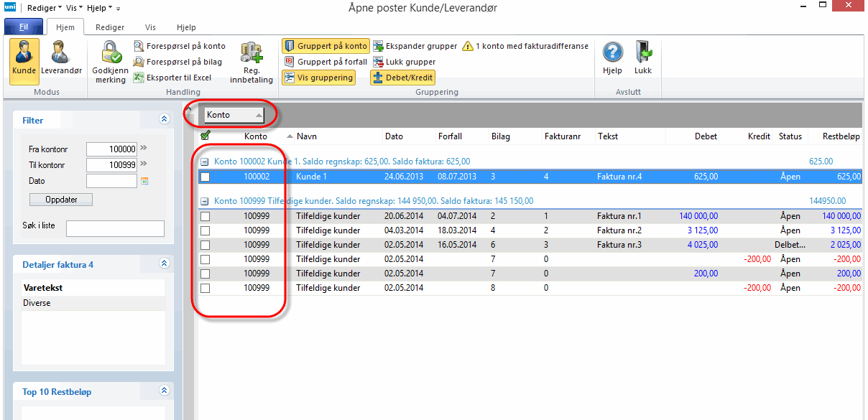This screenshot has width=868, height=420.
Task: Click the Søk i liste field
Action: [x=115, y=228]
